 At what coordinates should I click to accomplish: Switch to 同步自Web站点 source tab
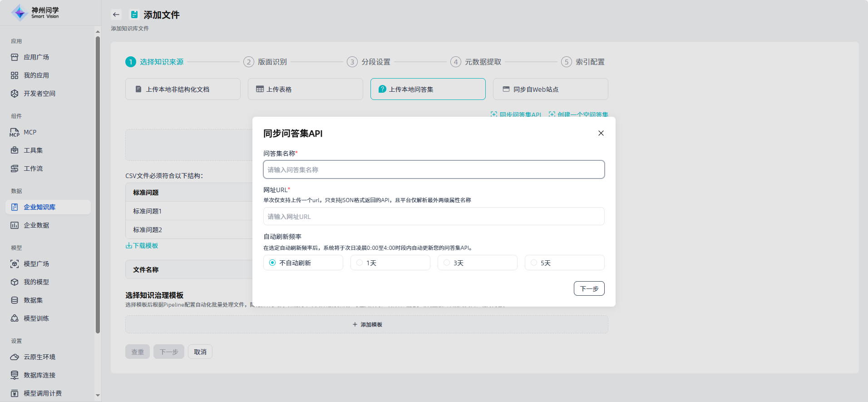(x=550, y=89)
